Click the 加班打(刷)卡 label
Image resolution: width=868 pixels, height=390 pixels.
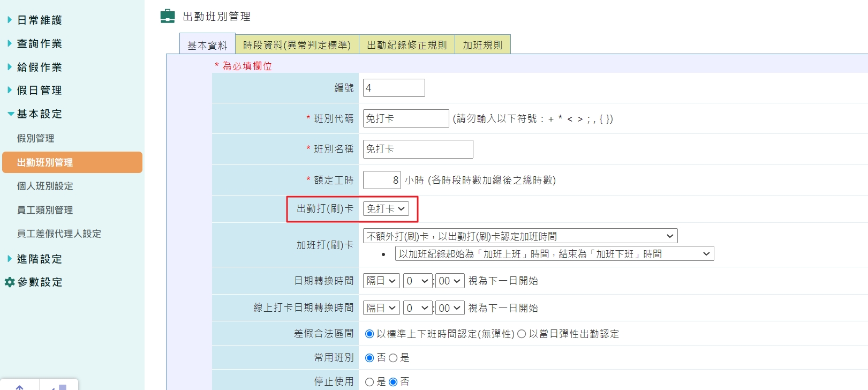pos(325,245)
